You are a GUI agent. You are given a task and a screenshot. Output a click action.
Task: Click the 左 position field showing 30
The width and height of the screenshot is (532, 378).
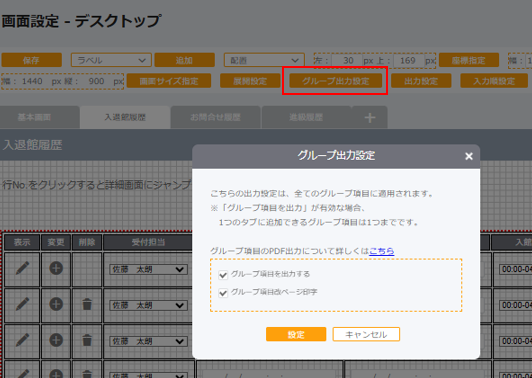point(346,61)
